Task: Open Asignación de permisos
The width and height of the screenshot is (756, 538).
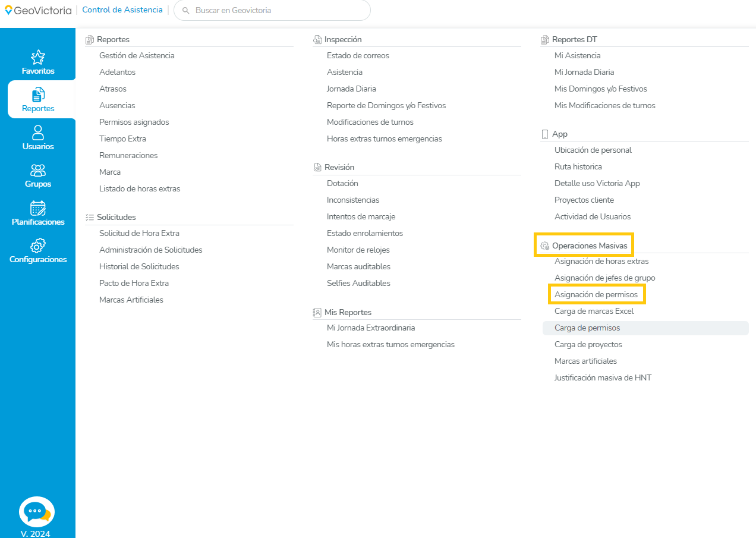Action: click(596, 294)
